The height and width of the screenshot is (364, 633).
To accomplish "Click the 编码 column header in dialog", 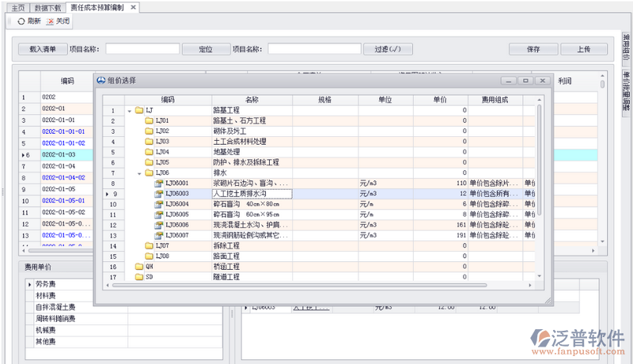I will (x=168, y=100).
